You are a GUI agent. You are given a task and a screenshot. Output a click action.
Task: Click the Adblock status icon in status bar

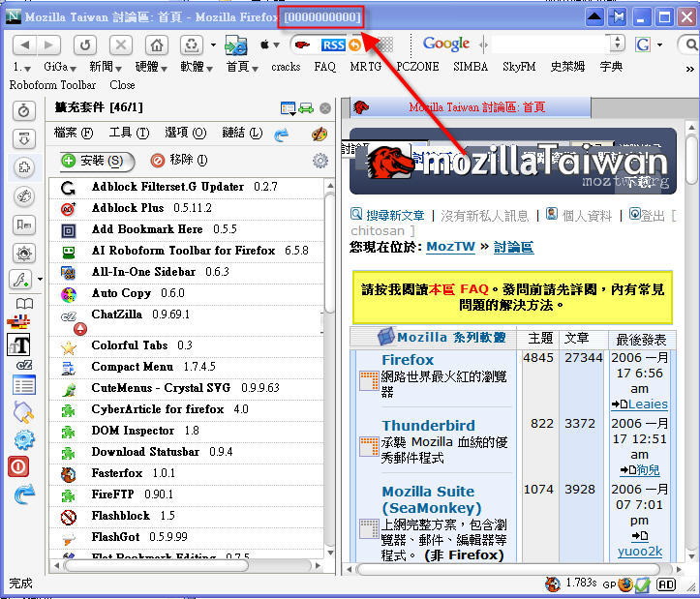point(666,584)
